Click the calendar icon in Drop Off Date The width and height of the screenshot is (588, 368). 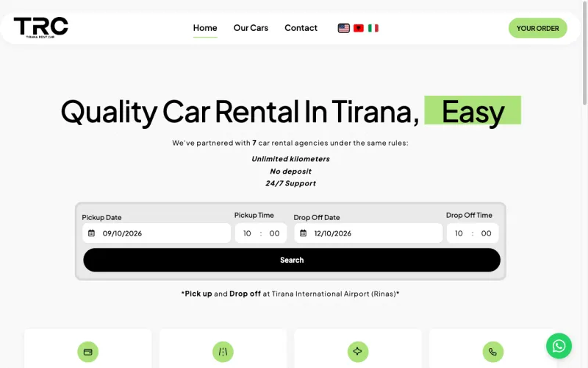pyautogui.click(x=303, y=233)
